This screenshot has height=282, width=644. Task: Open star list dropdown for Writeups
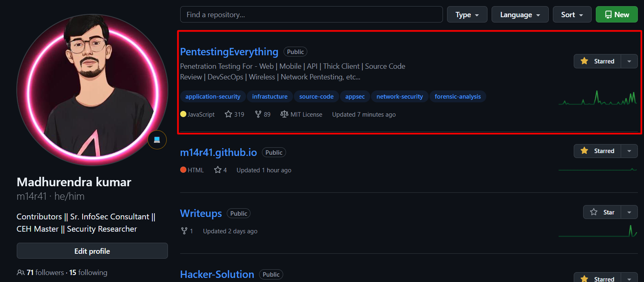(x=629, y=212)
